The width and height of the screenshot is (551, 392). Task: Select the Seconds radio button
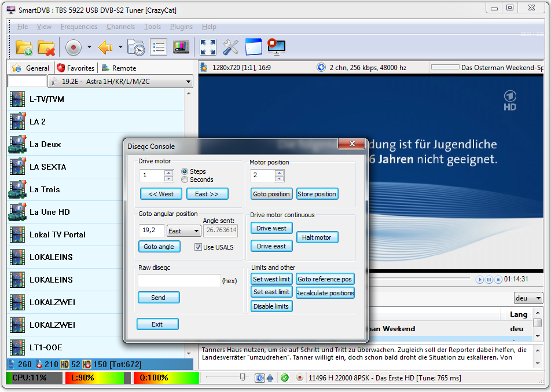(x=185, y=179)
